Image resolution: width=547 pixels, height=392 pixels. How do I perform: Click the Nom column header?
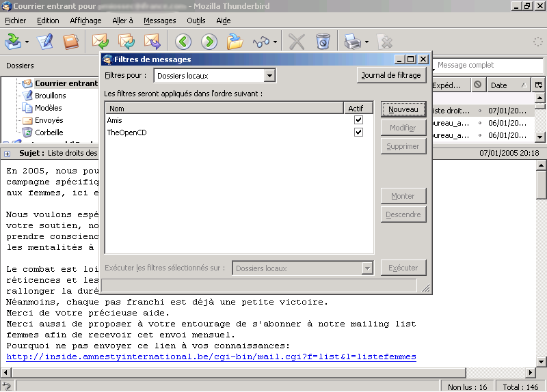(224, 109)
